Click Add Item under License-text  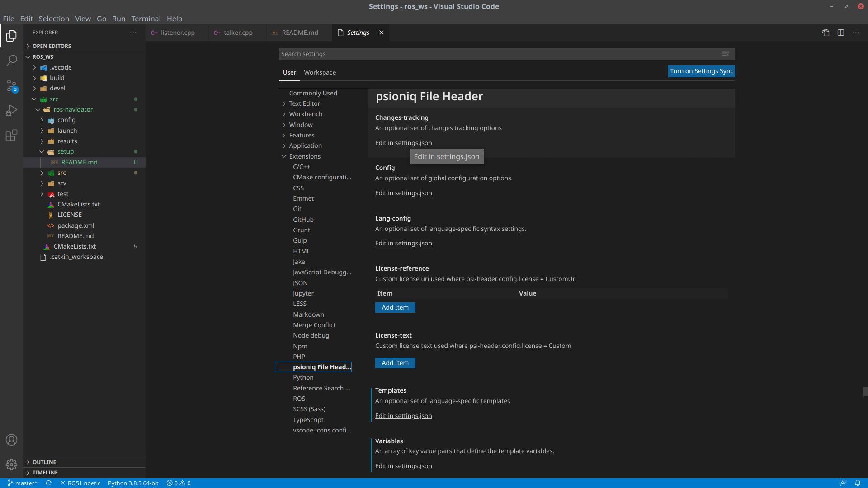395,363
